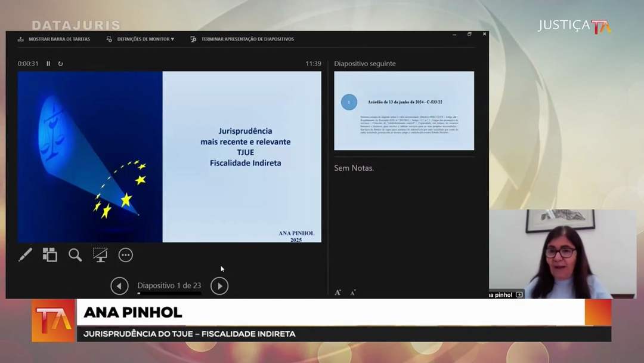Go to the next slide
Viewport: 644px width, 363px height.
coord(219,286)
